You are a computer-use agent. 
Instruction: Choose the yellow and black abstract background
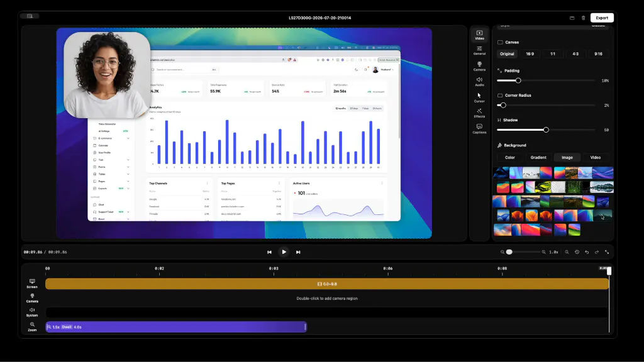[x=543, y=187]
